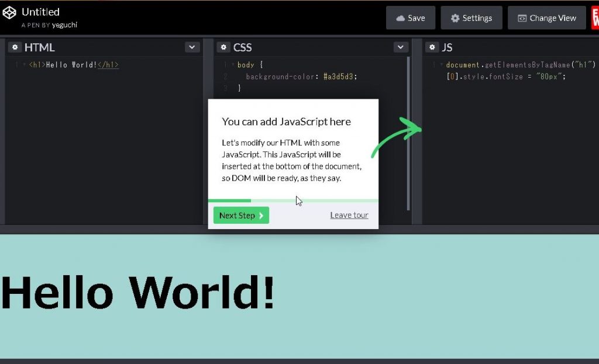Open the JS editor gear settings

click(x=432, y=47)
